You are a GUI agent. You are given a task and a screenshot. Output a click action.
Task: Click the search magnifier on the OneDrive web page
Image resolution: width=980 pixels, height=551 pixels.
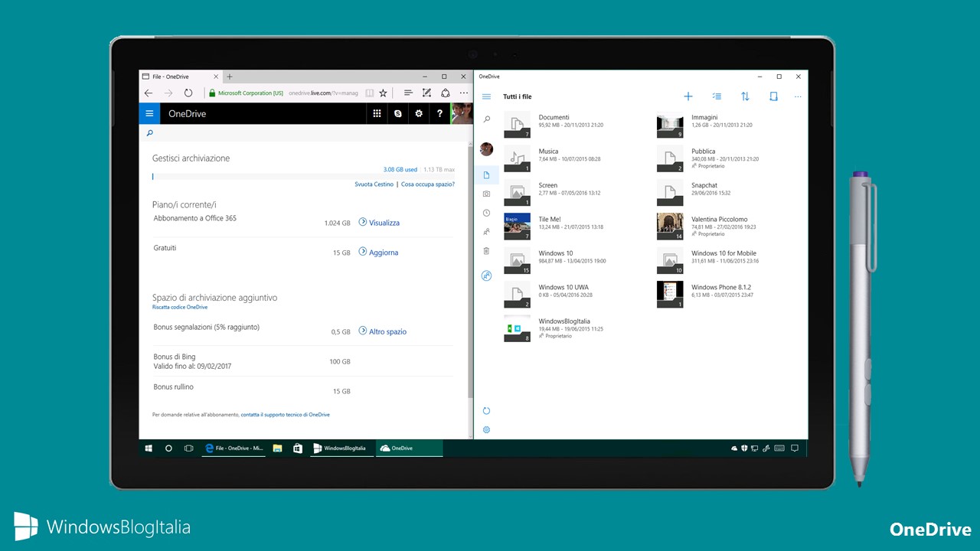(x=149, y=133)
